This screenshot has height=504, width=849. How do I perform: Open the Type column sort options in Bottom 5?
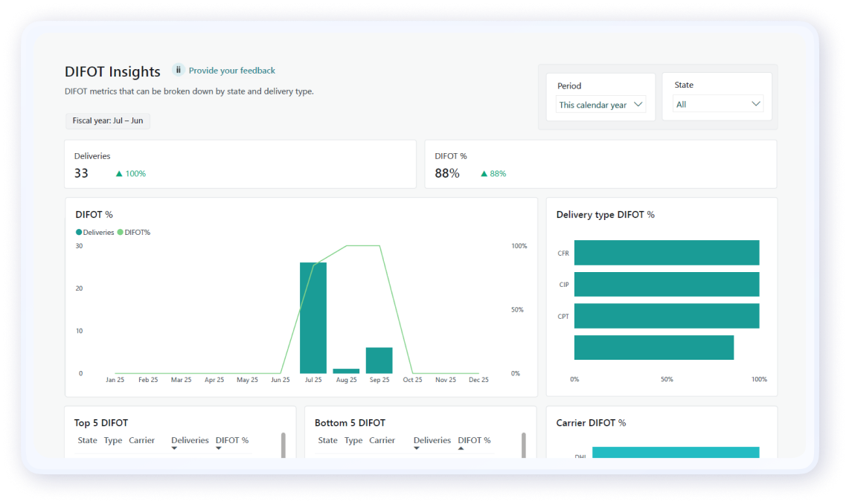point(353,440)
